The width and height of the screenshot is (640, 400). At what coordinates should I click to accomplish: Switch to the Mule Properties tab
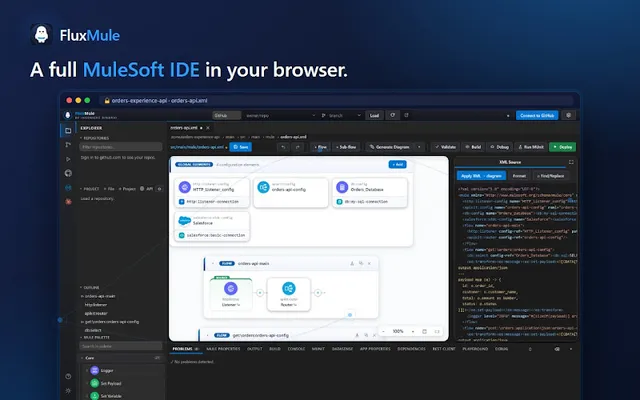point(223,349)
